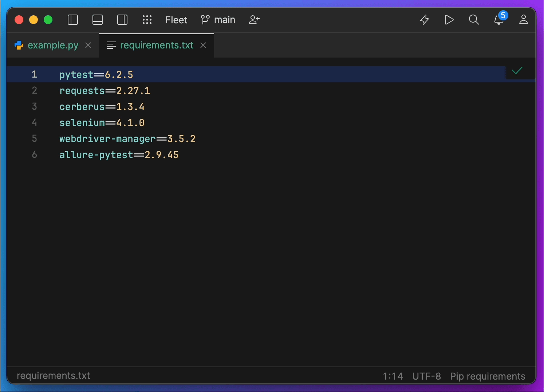The height and width of the screenshot is (392, 544).
Task: Click the add collaborator icon
Action: click(x=254, y=20)
